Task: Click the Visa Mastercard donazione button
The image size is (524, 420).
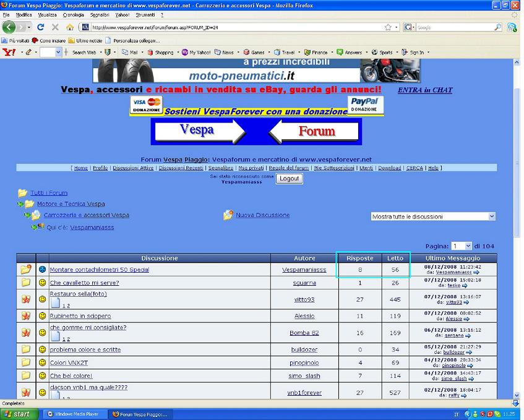Action: point(146,105)
